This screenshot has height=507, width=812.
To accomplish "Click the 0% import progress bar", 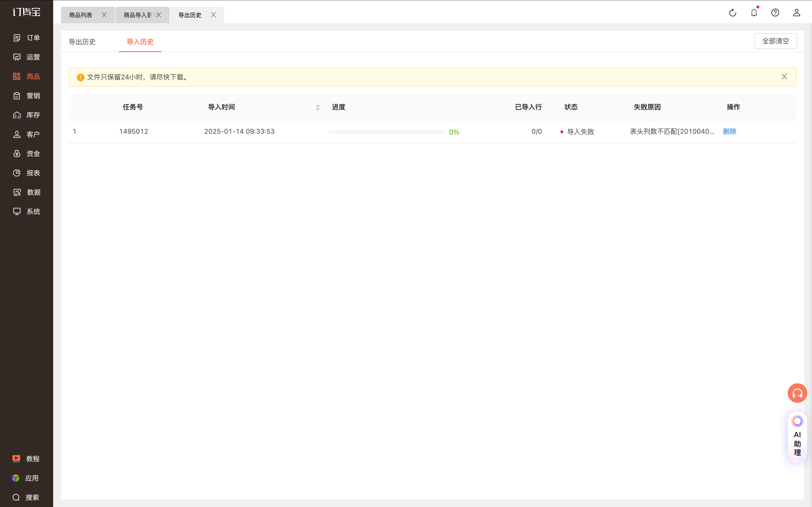I will click(386, 132).
